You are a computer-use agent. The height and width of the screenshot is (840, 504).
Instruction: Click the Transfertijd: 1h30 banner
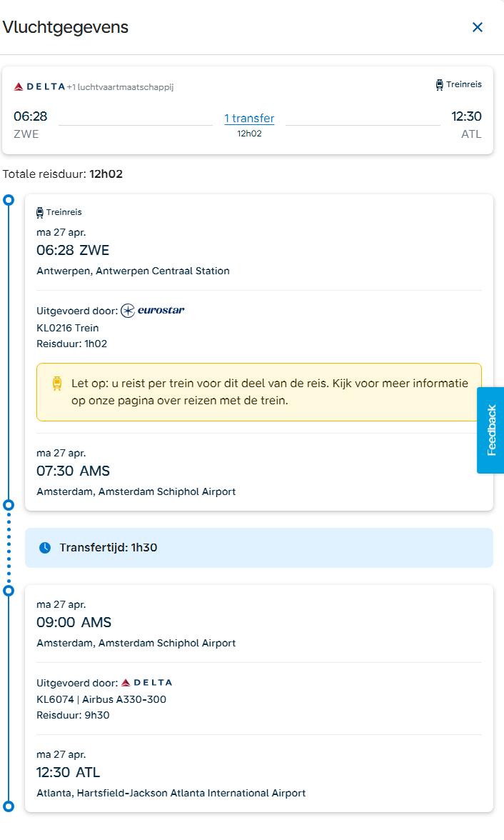(x=258, y=548)
